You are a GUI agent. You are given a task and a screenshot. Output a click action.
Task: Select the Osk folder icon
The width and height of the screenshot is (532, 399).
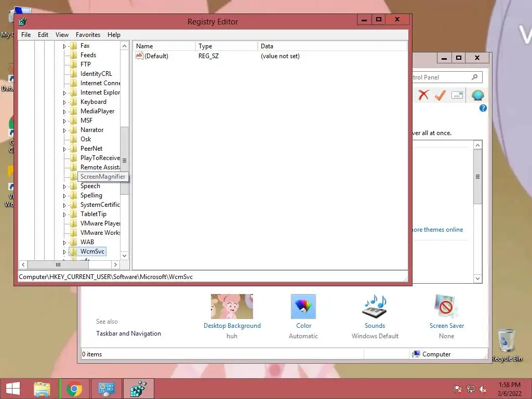74,139
